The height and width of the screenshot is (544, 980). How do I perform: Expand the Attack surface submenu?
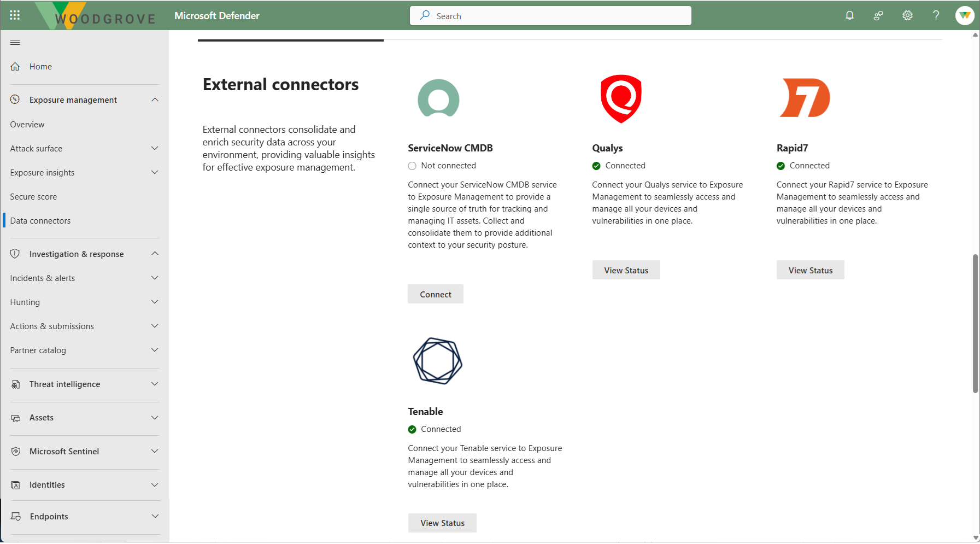pos(155,148)
